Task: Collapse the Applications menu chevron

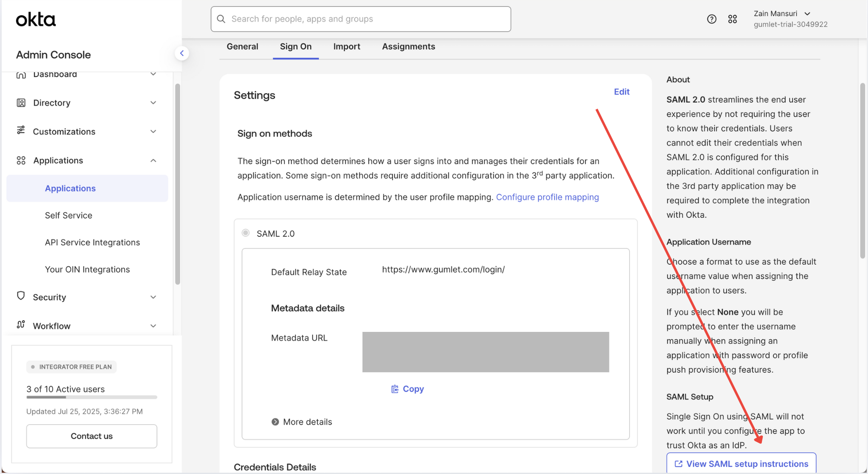Action: pyautogui.click(x=153, y=160)
